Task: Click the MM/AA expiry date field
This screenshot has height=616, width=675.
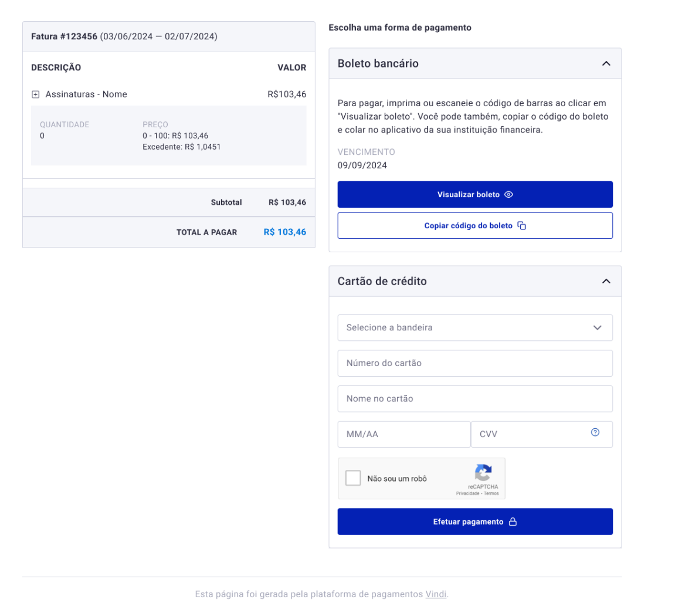Action: [x=404, y=435]
